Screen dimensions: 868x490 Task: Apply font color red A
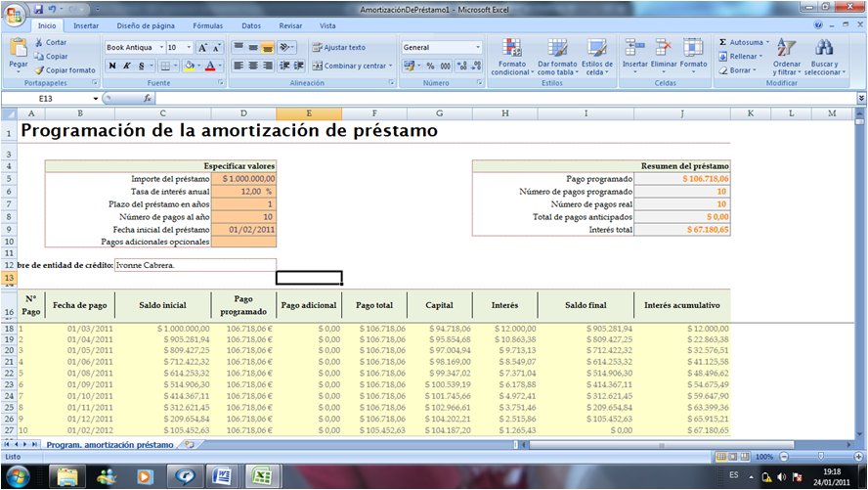210,66
